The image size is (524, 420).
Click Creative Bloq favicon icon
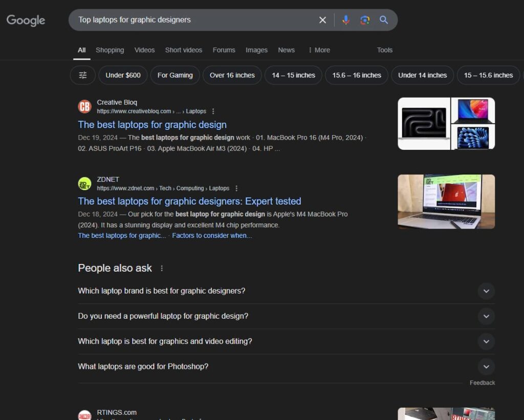point(84,106)
